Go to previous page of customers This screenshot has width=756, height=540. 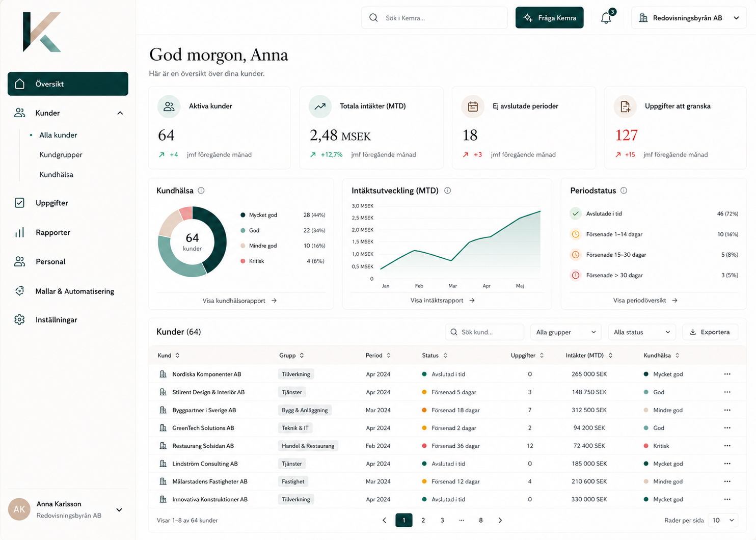[x=385, y=520]
